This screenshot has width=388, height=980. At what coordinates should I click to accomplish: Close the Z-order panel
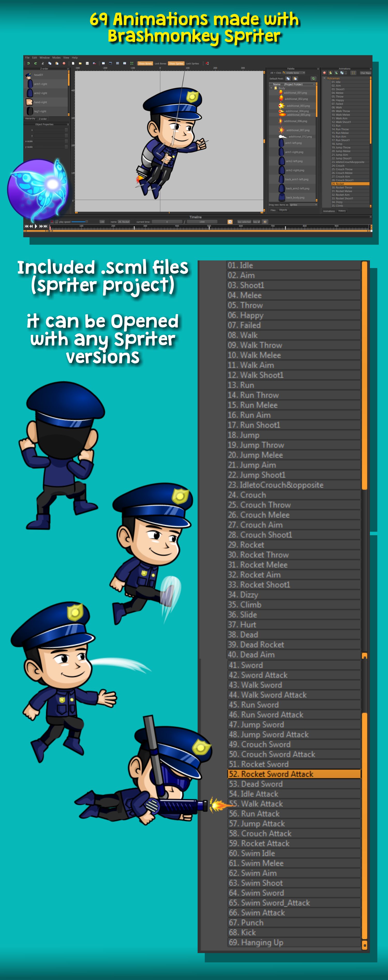[68, 69]
